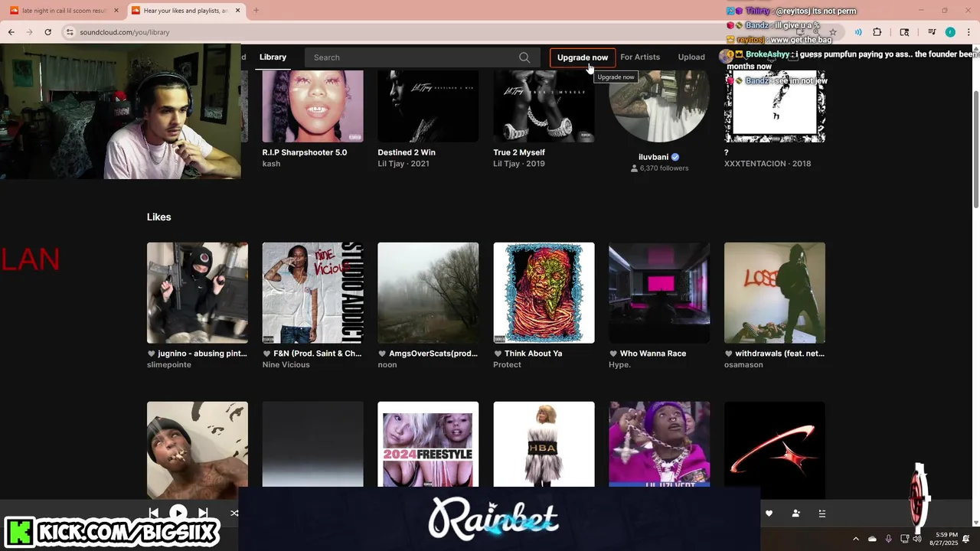Image resolution: width=980 pixels, height=551 pixels.
Task: Open the Chrome extensions puzzle icon
Action: pyautogui.click(x=877, y=32)
